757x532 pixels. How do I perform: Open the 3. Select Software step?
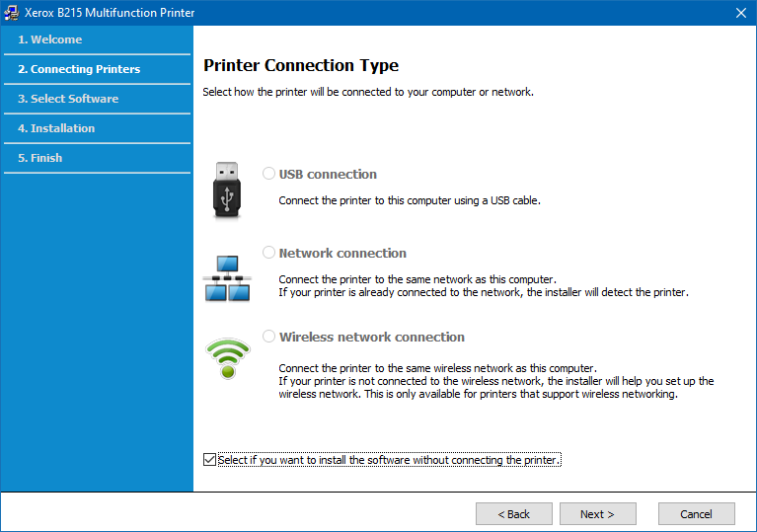click(x=97, y=99)
